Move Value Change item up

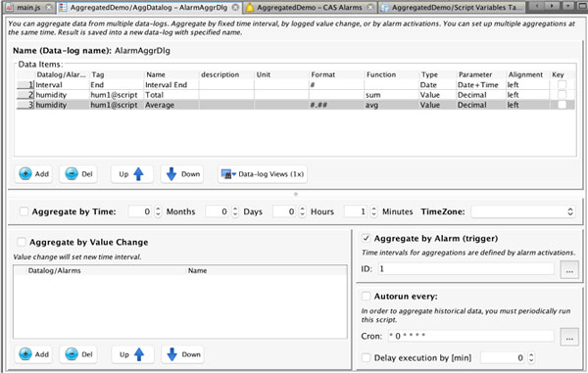click(132, 354)
